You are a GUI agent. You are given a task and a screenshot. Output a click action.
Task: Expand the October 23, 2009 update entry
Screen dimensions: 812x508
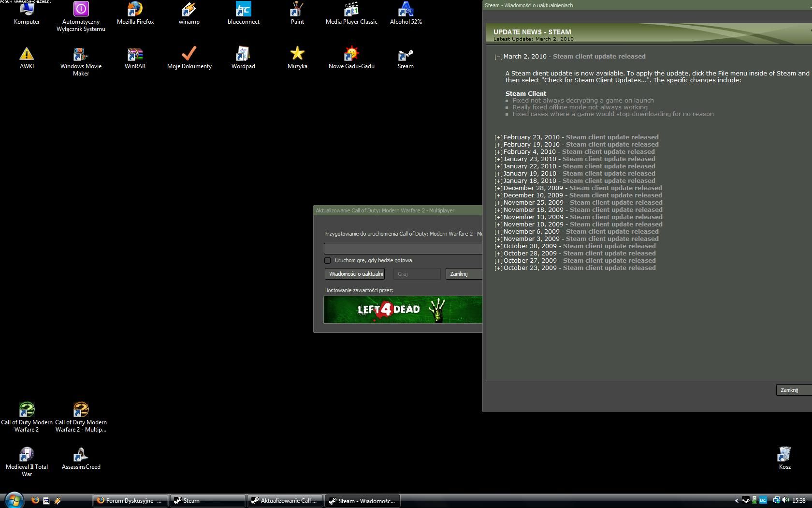tap(498, 269)
